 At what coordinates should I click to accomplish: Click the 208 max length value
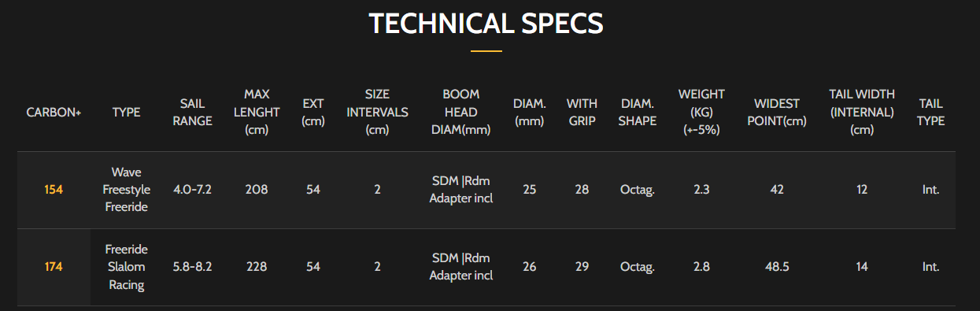pyautogui.click(x=257, y=190)
